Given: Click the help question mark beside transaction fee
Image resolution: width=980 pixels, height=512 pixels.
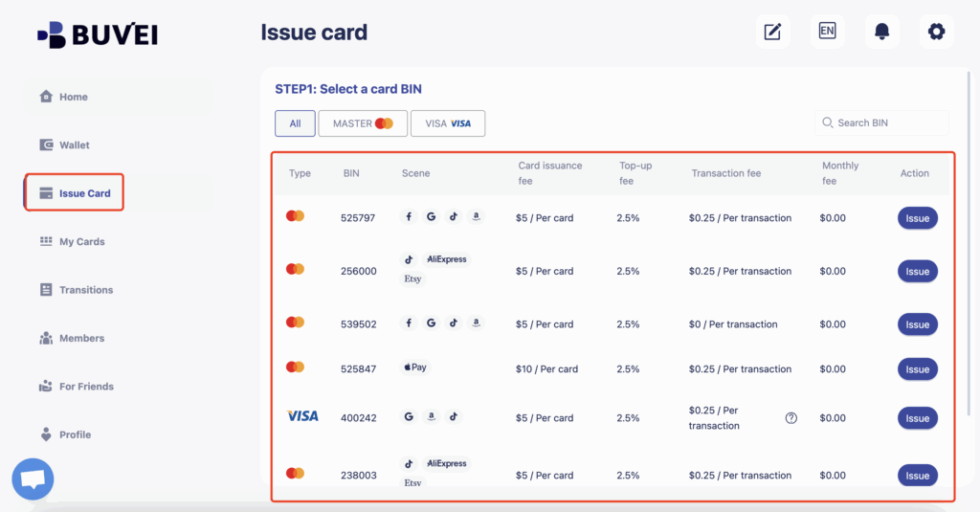Looking at the screenshot, I should tap(791, 418).
